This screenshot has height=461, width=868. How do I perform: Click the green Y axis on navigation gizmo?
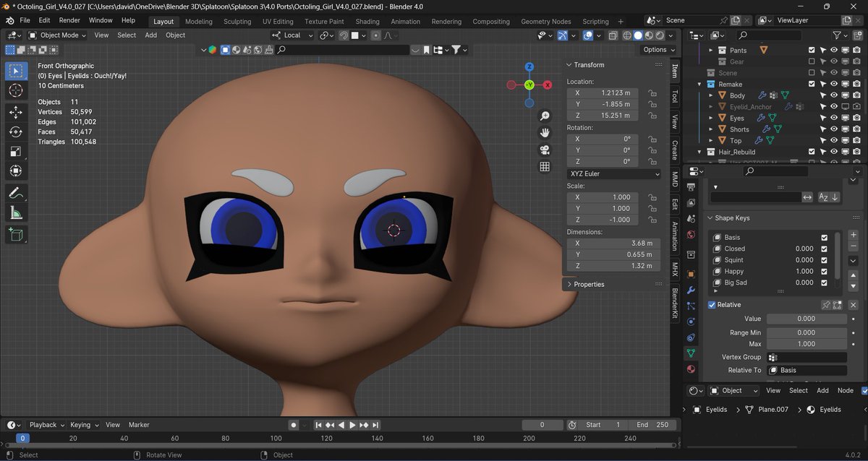pyautogui.click(x=529, y=85)
